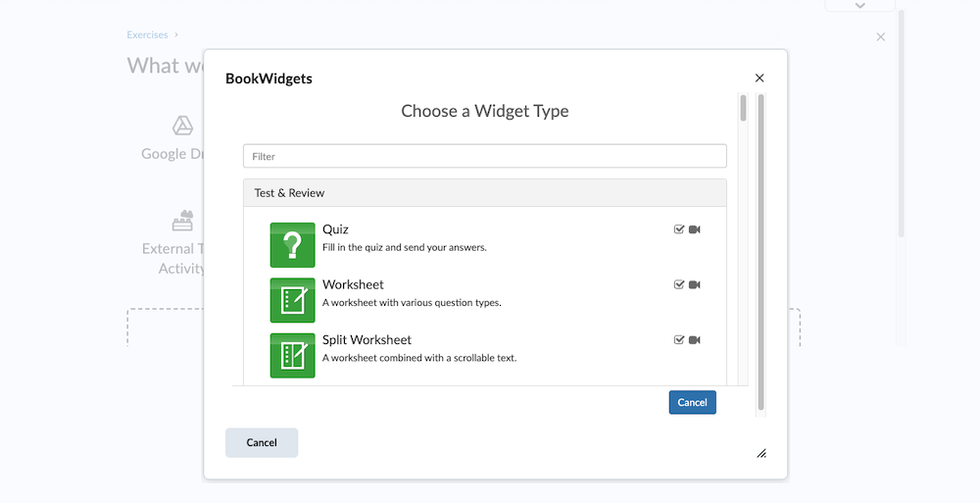The height and width of the screenshot is (503, 980).
Task: Click the BookWidgets dialog title
Action: point(269,78)
